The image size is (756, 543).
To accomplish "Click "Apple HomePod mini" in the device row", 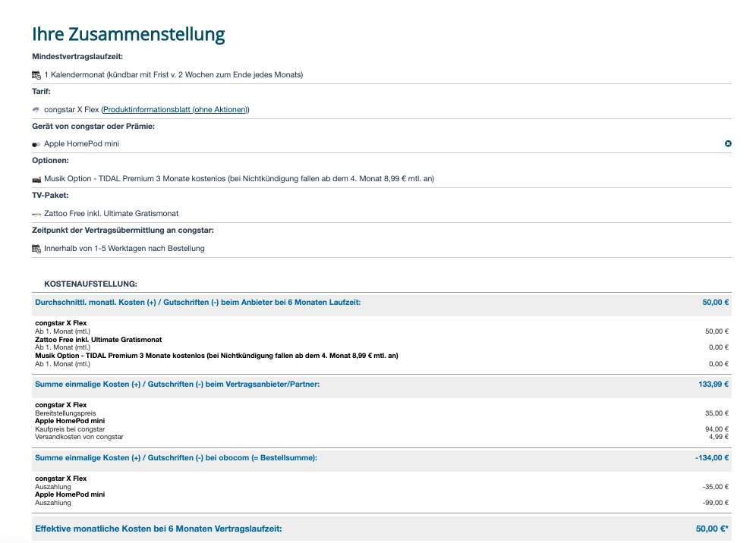I will pos(81,143).
